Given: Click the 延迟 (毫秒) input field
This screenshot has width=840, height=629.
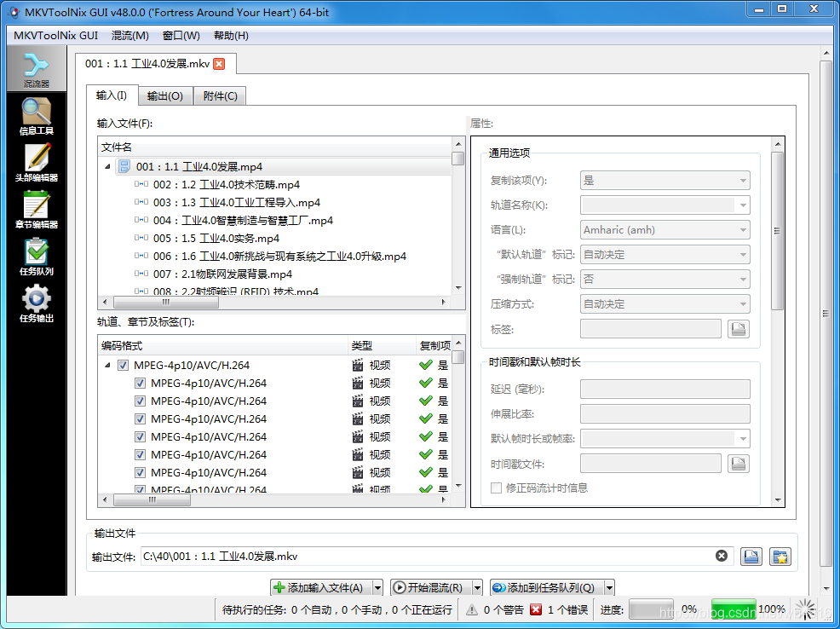Looking at the screenshot, I should (x=665, y=390).
